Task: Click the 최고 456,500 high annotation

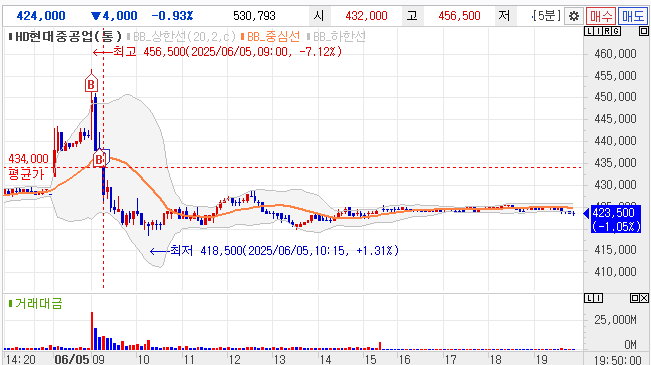Action: click(x=217, y=52)
